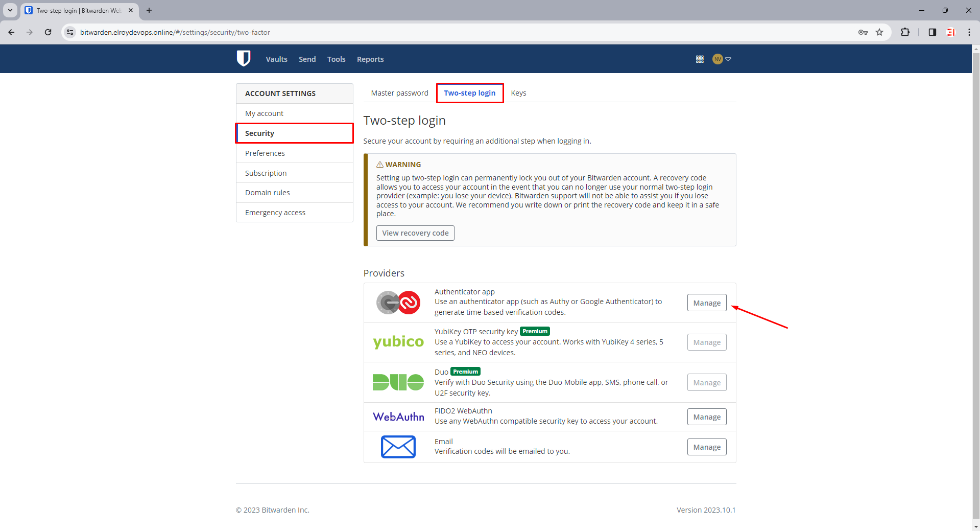Open the tab search dropdown arrow

click(x=10, y=10)
